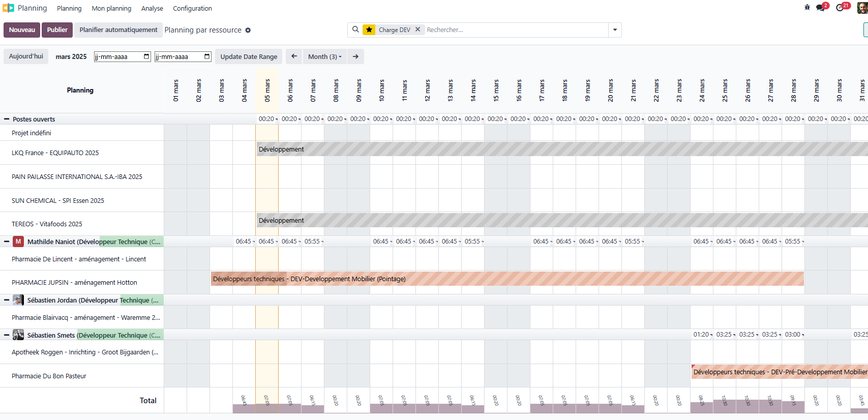Select SUN CHEMICAL - SPI Essen 2025 row

82,200
